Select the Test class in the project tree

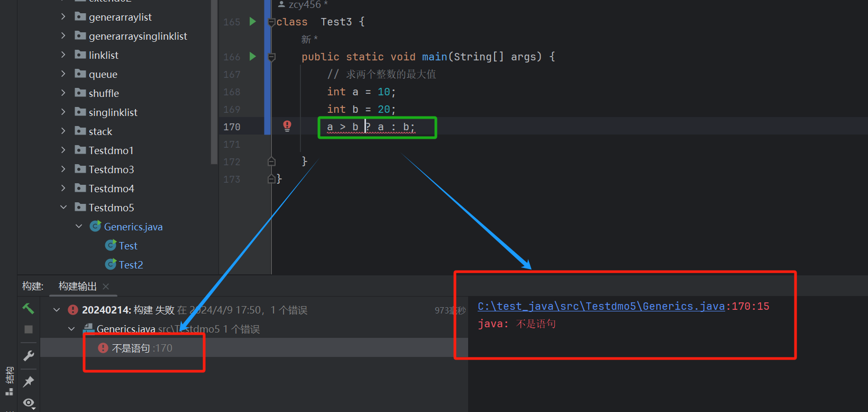[x=128, y=246]
